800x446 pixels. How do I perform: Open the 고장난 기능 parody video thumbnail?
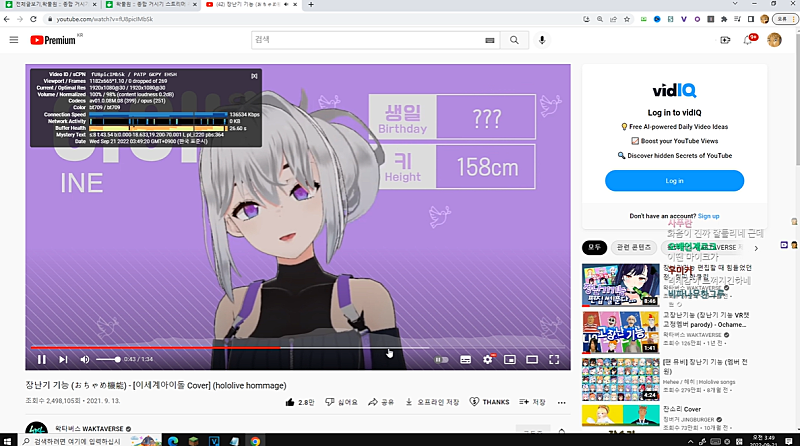point(620,332)
